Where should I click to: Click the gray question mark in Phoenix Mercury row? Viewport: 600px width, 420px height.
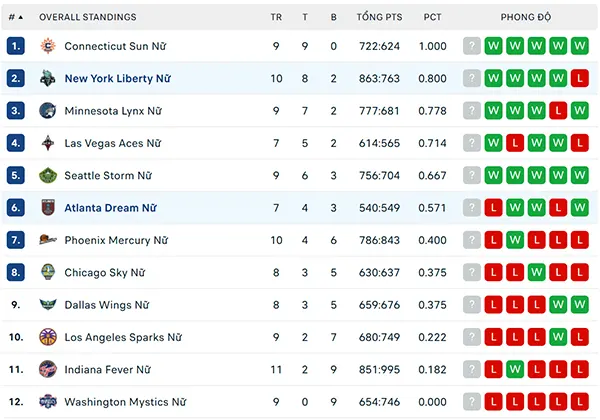[472, 240]
